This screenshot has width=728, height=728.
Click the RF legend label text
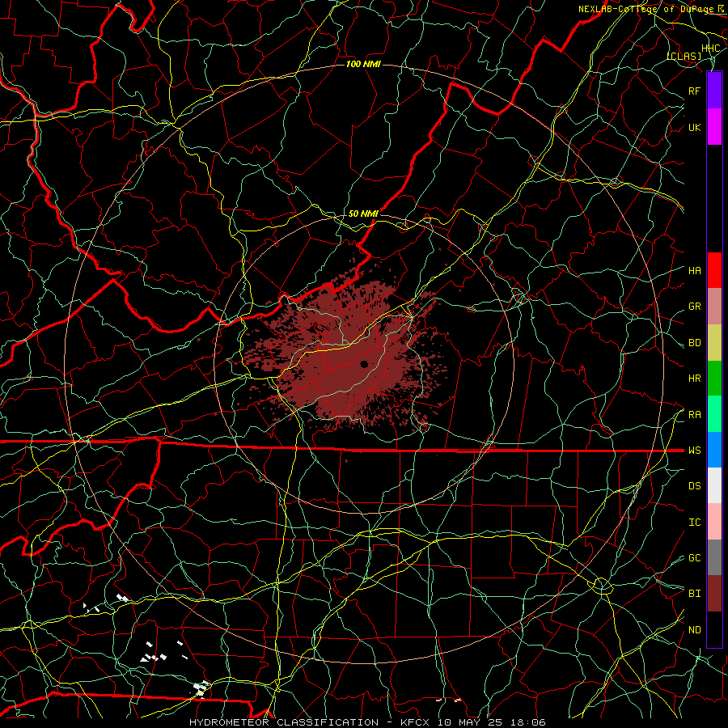click(x=695, y=91)
